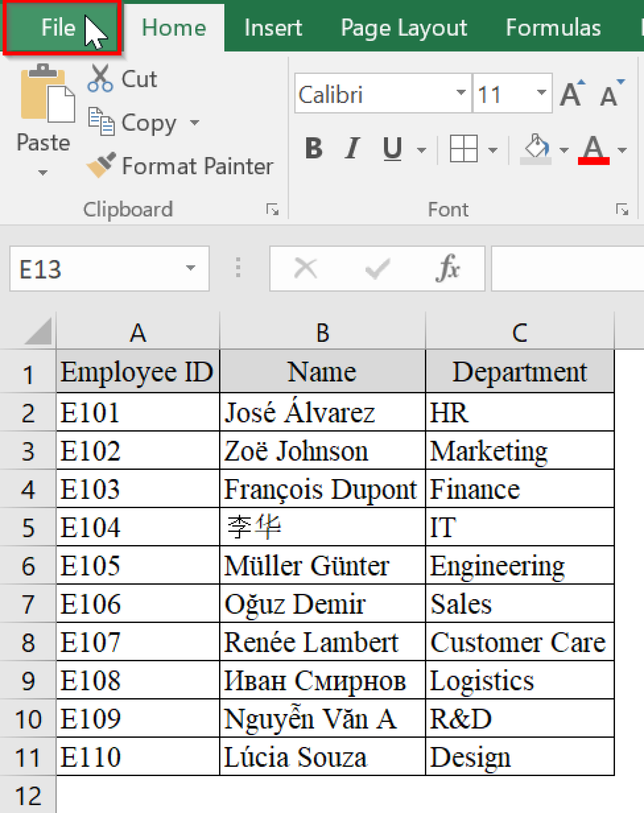Open the Borders dropdown arrow
Viewport: 644px width, 813px height.
point(492,149)
